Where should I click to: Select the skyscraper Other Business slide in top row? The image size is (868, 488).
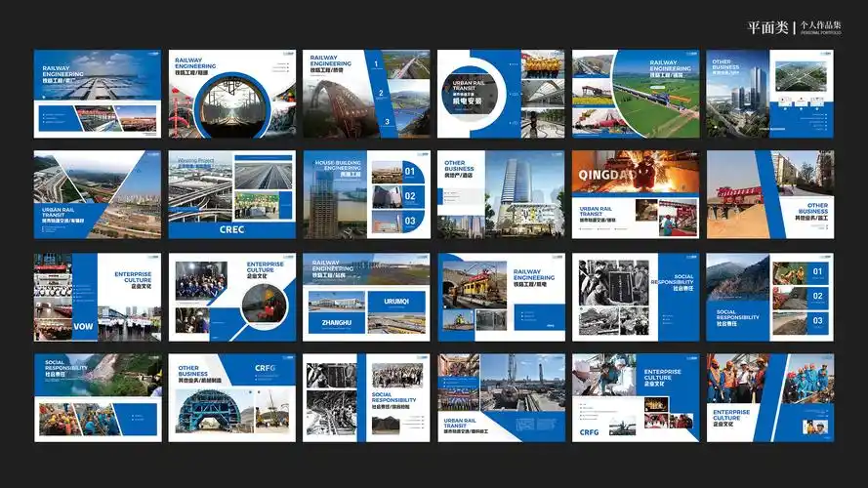[x=770, y=94]
